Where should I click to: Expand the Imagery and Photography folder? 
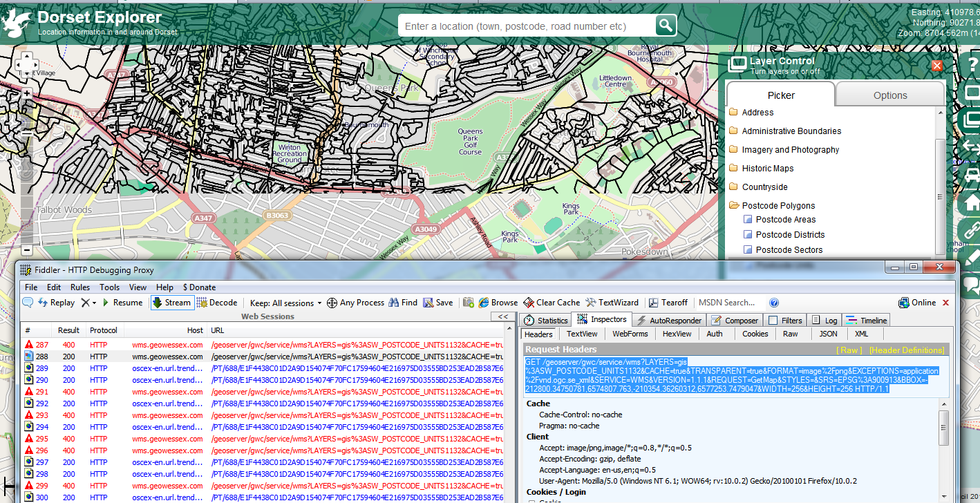point(784,150)
